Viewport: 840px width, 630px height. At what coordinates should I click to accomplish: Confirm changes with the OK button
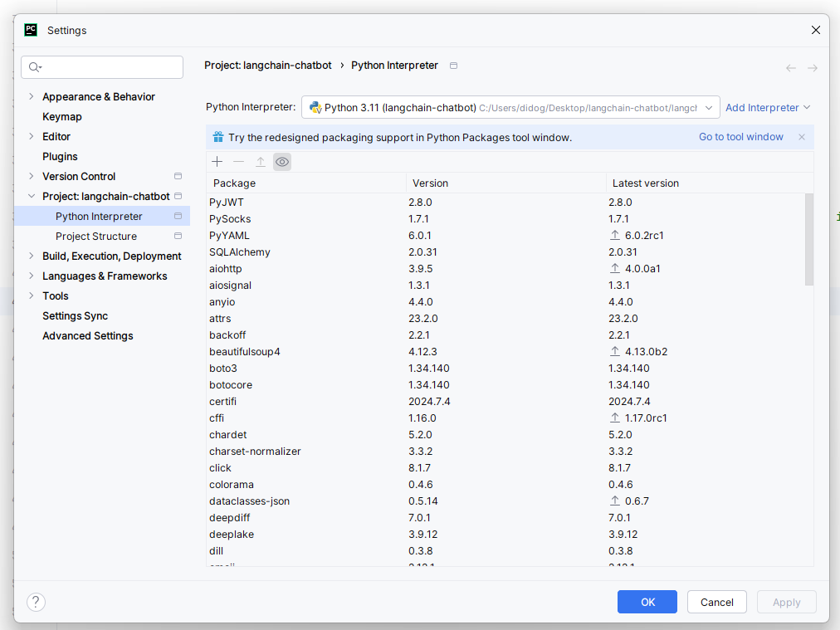click(647, 602)
